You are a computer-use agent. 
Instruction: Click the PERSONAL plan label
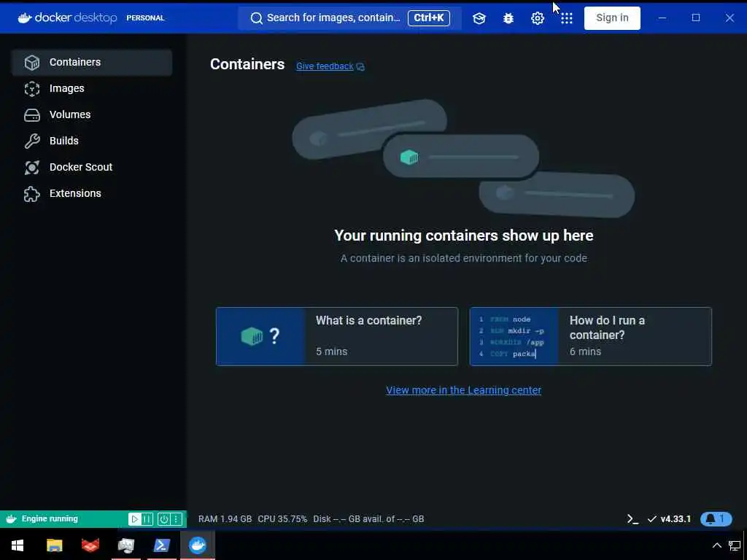(145, 18)
